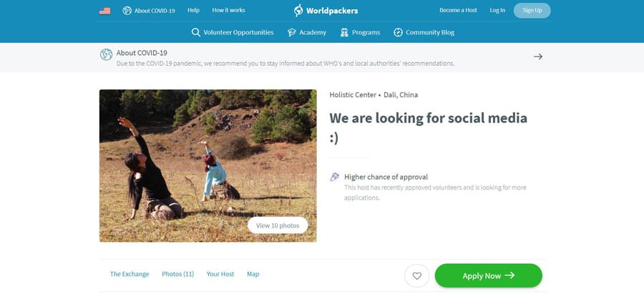The width and height of the screenshot is (644, 304).
Task: Click the yoga field listing photo
Action: pyautogui.click(x=208, y=165)
